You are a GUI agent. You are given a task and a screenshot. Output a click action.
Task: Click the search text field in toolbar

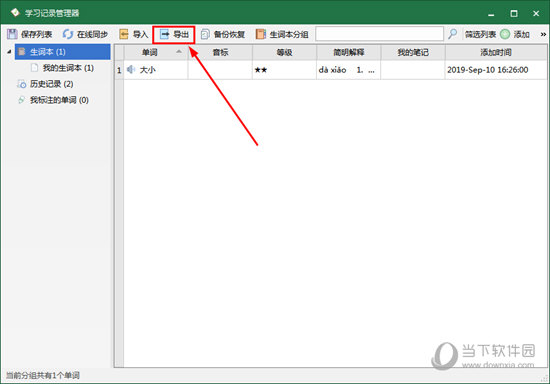380,34
